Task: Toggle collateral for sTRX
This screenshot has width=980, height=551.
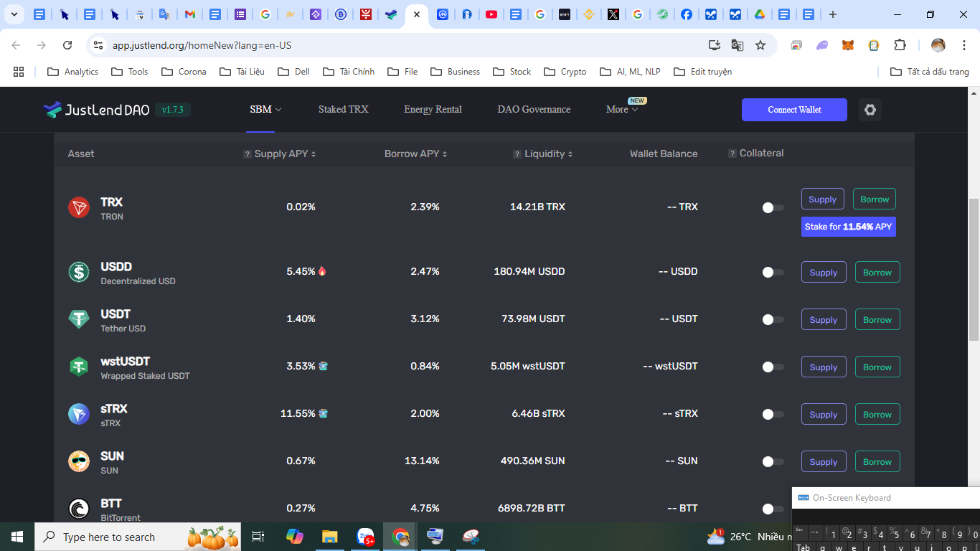Action: pyautogui.click(x=773, y=414)
